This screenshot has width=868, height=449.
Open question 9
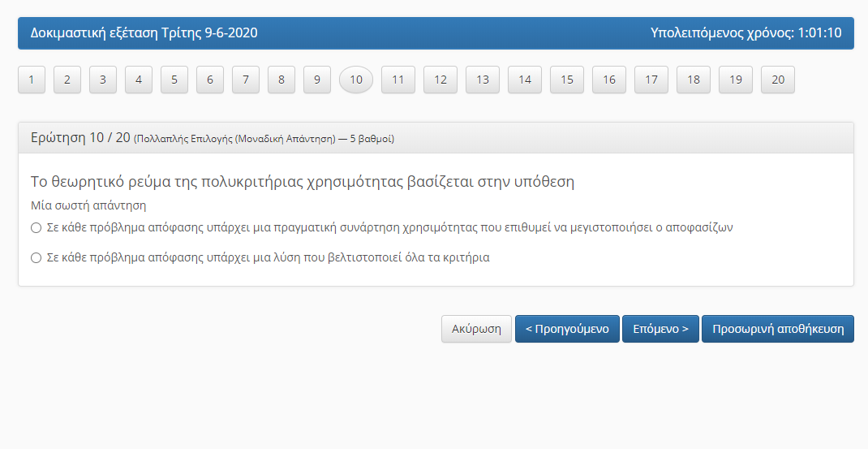(317, 80)
